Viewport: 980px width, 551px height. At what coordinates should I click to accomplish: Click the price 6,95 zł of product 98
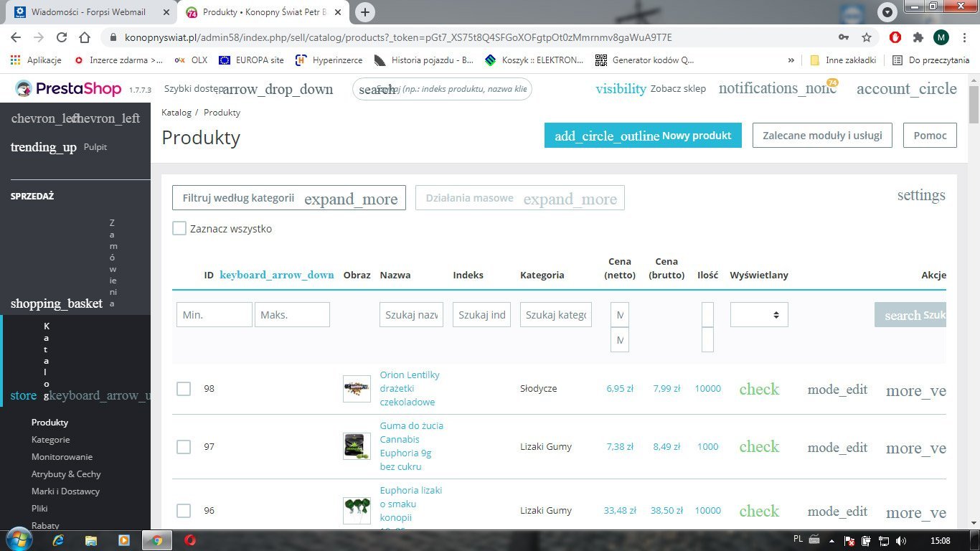[x=620, y=388]
